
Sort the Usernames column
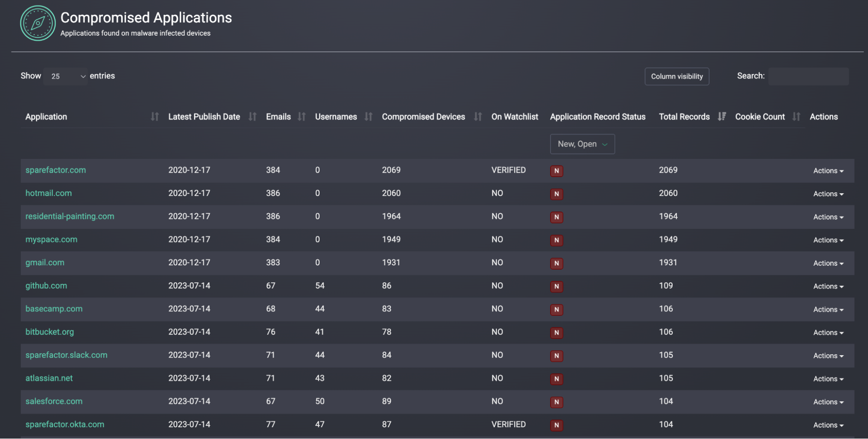click(x=368, y=116)
